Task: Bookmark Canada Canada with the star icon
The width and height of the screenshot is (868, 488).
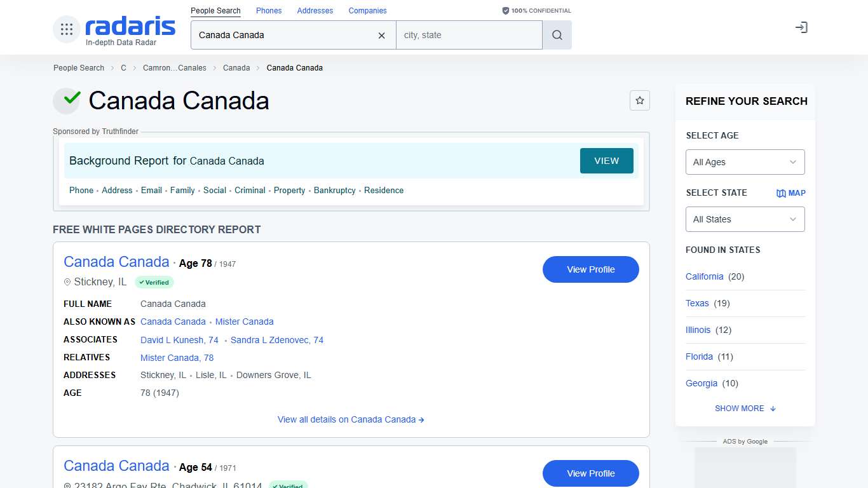Action: [x=640, y=100]
